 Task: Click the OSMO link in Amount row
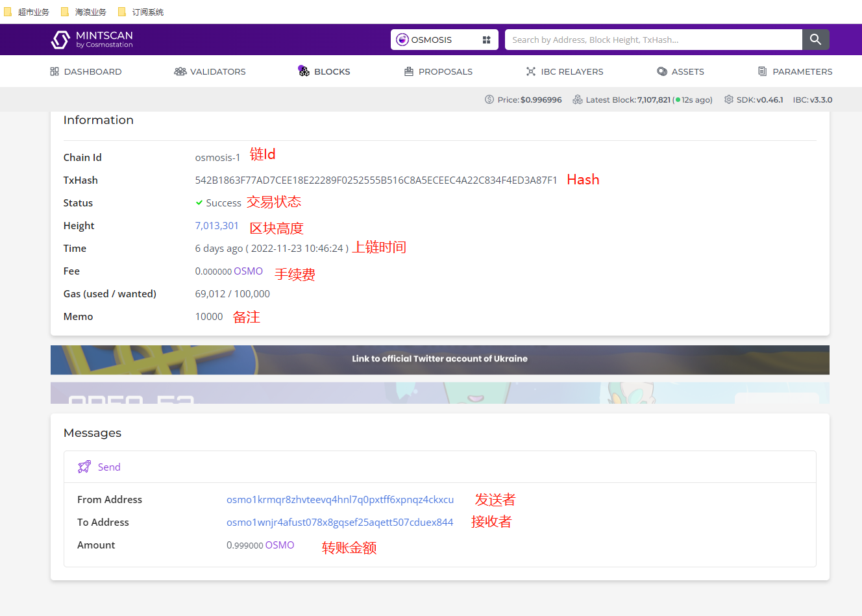[x=280, y=545]
